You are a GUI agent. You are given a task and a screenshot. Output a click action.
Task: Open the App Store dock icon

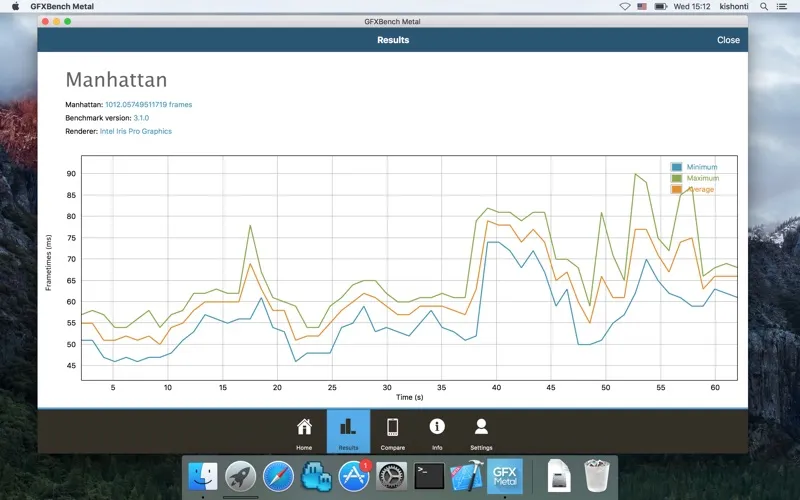coord(354,476)
